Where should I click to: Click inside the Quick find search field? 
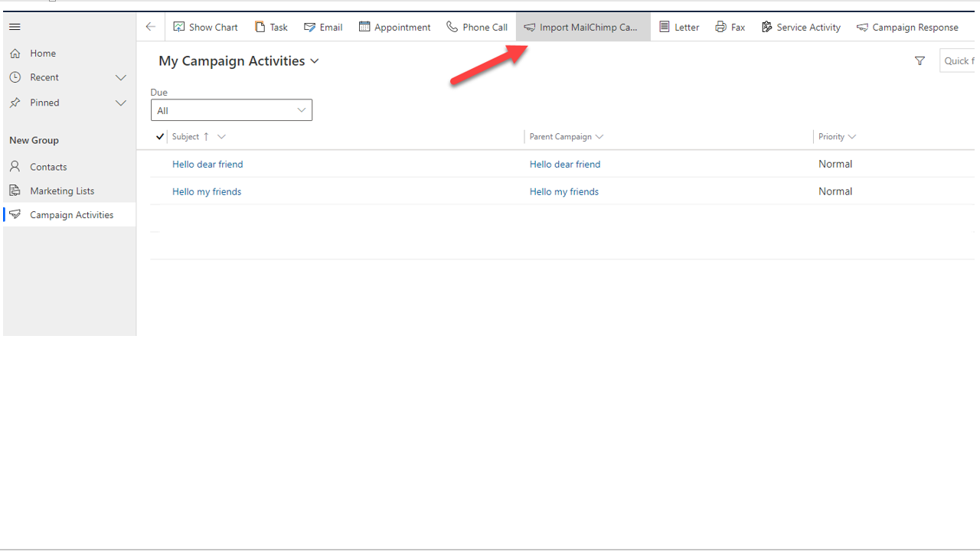961,60
